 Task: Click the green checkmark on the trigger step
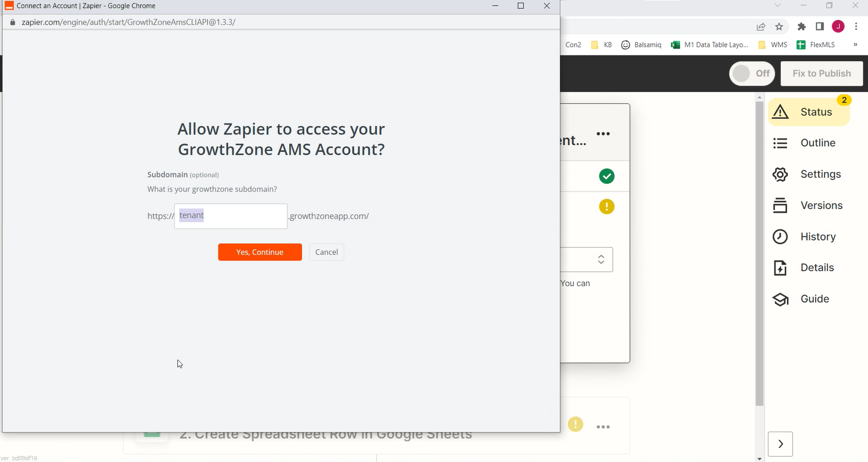(x=607, y=176)
